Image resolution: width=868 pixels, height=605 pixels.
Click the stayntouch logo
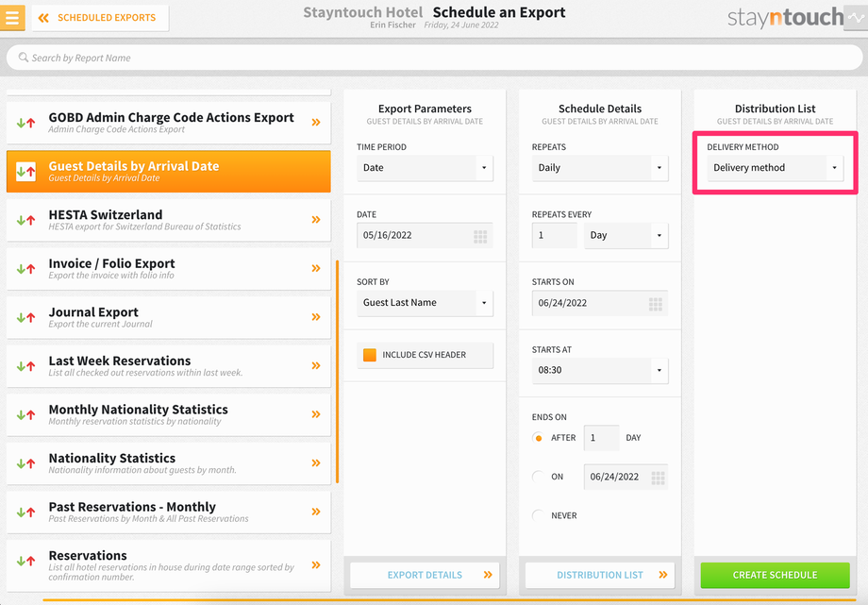pyautogui.click(x=785, y=18)
